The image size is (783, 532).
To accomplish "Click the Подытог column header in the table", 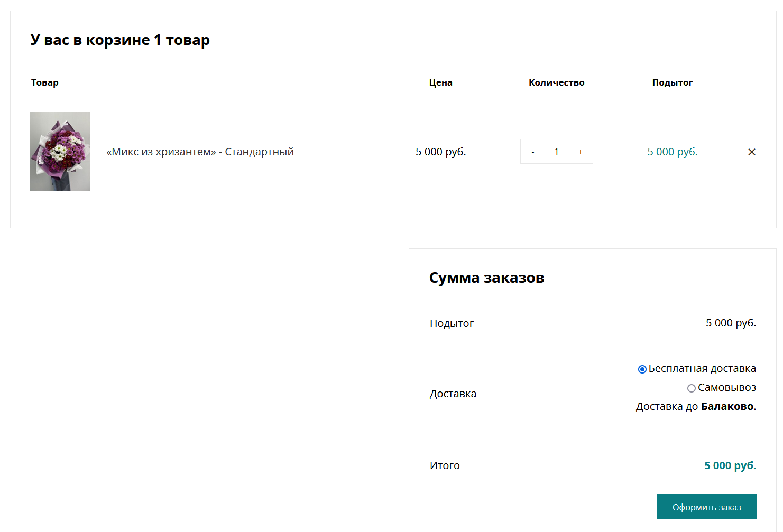I will click(x=672, y=82).
